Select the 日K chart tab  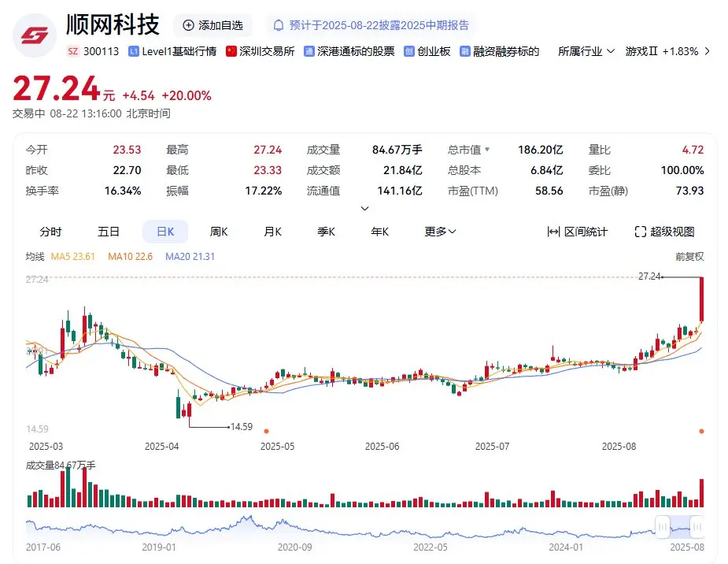click(165, 232)
